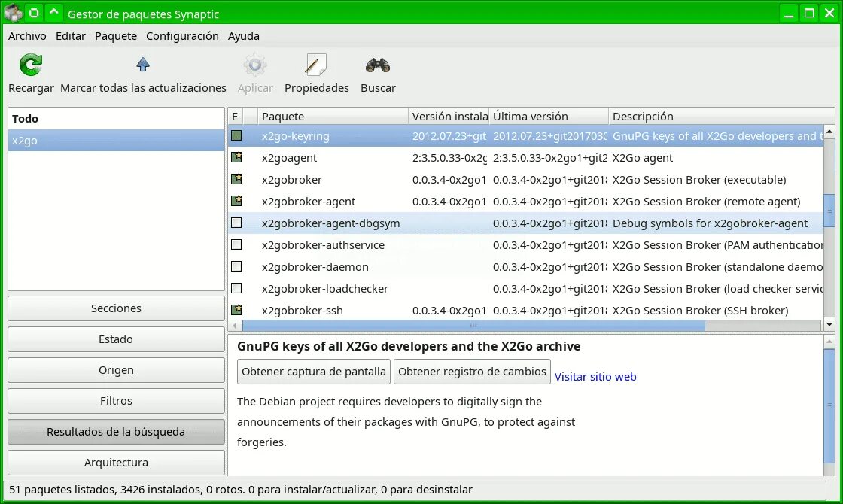Click the Estado filter button
Viewport: 843px width, 504px height.
tap(116, 339)
